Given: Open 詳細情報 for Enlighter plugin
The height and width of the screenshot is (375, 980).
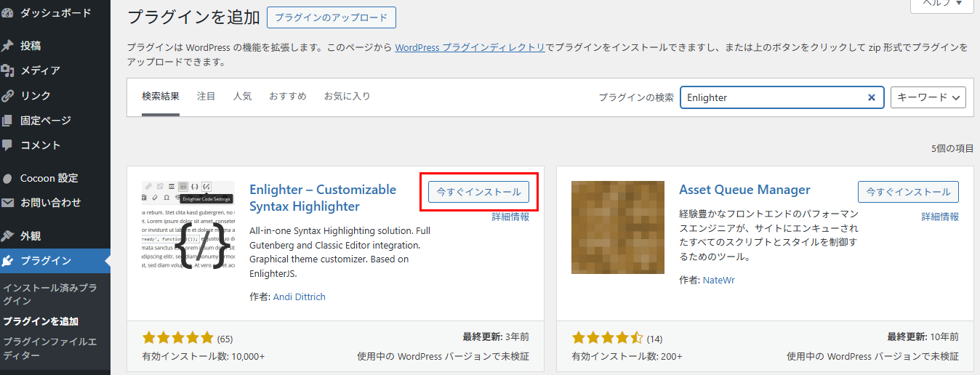Looking at the screenshot, I should click(510, 217).
